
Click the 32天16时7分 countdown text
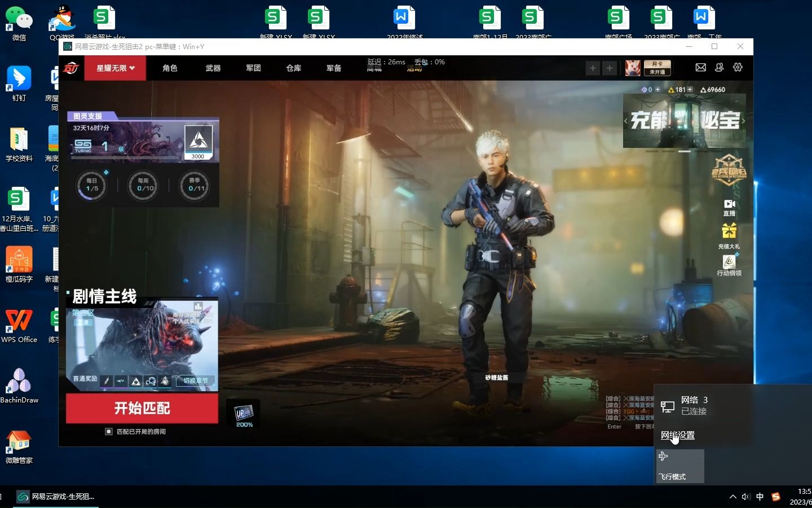pos(91,128)
